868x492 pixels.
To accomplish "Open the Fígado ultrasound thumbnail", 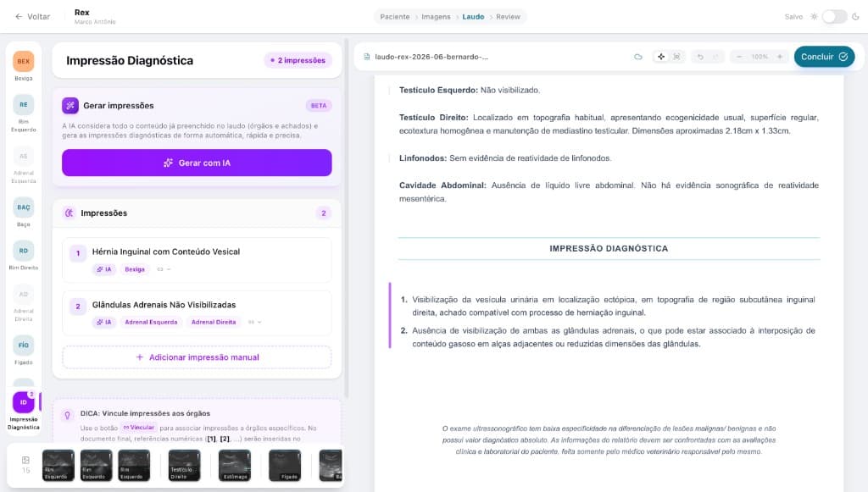I will (x=285, y=465).
